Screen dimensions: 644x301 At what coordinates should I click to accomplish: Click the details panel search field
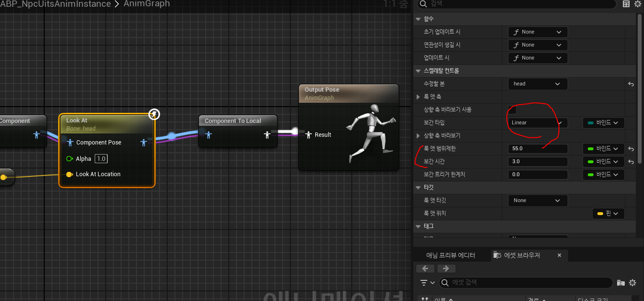coord(516,4)
